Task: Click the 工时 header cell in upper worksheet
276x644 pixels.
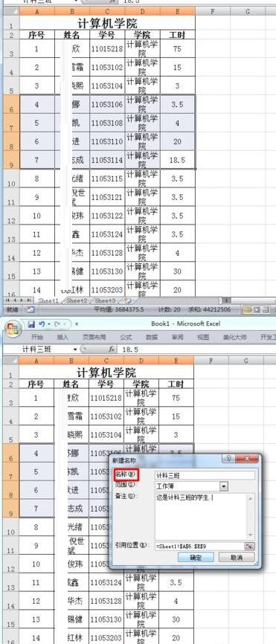Action: click(x=177, y=34)
